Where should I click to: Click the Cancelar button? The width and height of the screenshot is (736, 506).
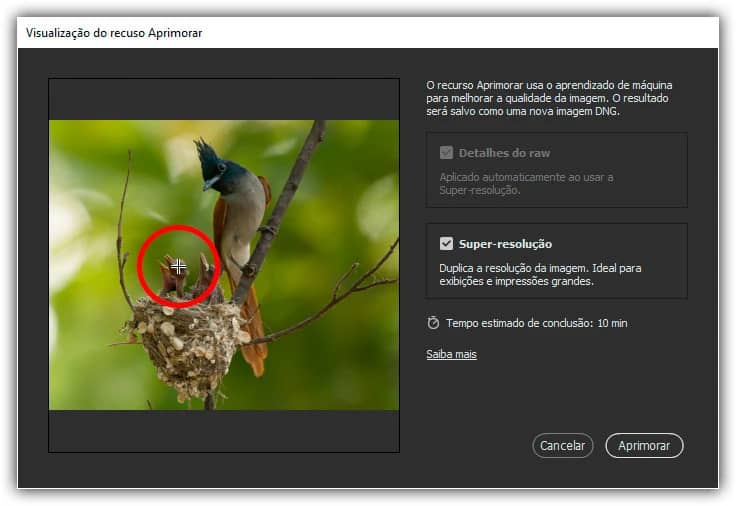coord(562,445)
